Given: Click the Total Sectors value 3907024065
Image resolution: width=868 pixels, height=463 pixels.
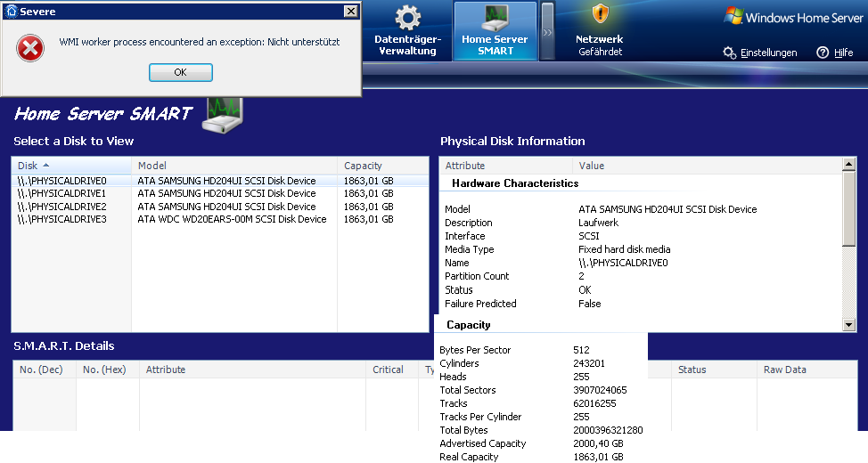Looking at the screenshot, I should tap(600, 390).
